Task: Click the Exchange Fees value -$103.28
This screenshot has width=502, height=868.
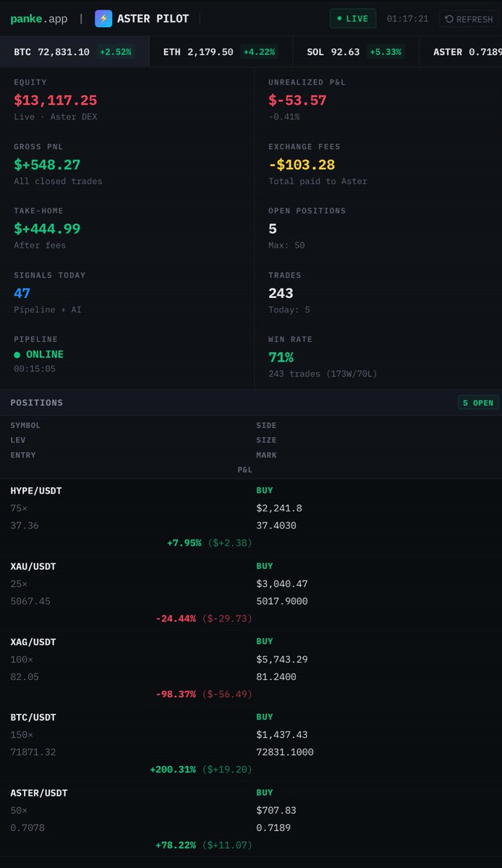Action: 302,165
